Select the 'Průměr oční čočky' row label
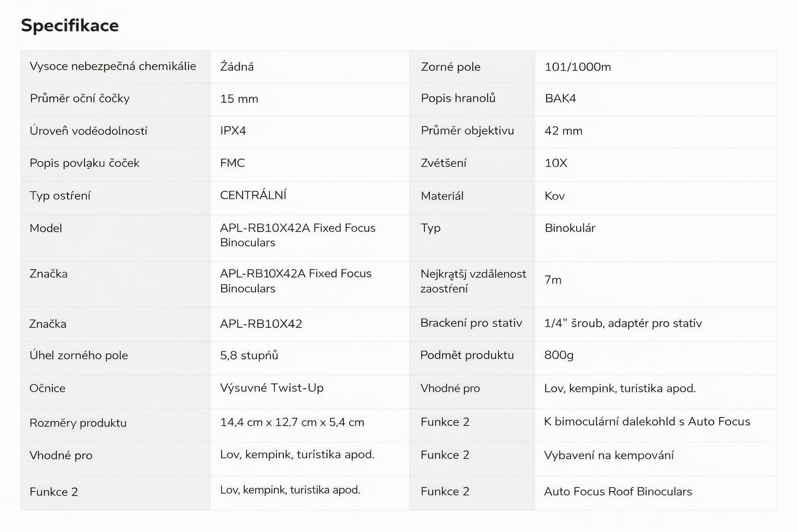 pos(79,99)
